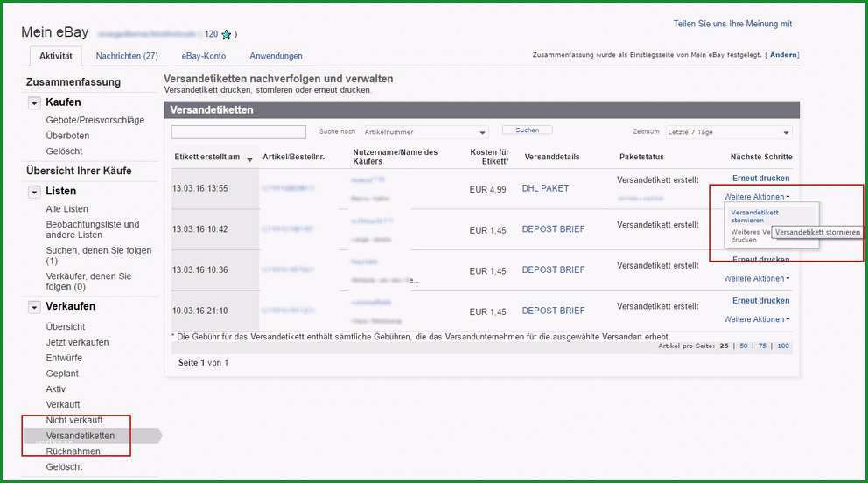Open the eBay-Konto tab
The height and width of the screenshot is (483, 868).
[204, 56]
